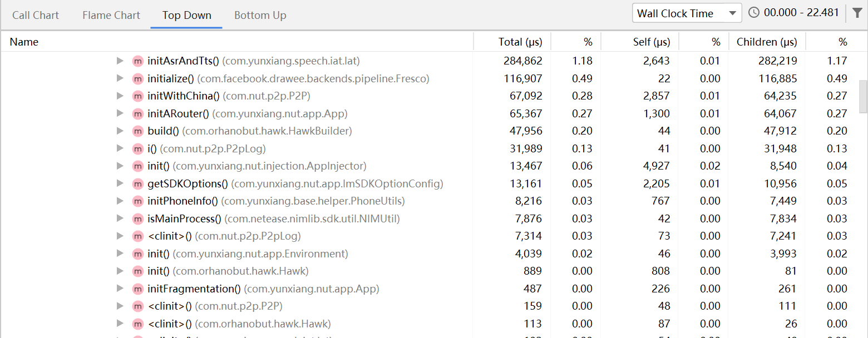Switch to the Flame Chart tab

click(111, 15)
